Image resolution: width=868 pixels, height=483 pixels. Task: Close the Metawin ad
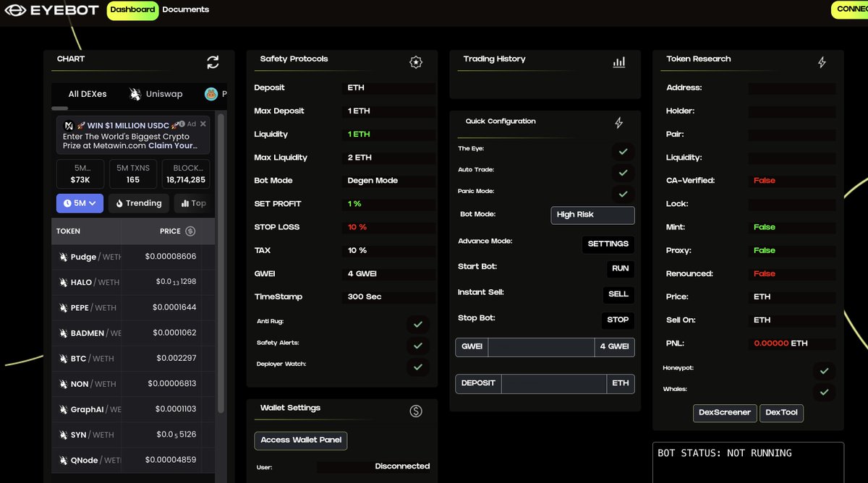(203, 124)
